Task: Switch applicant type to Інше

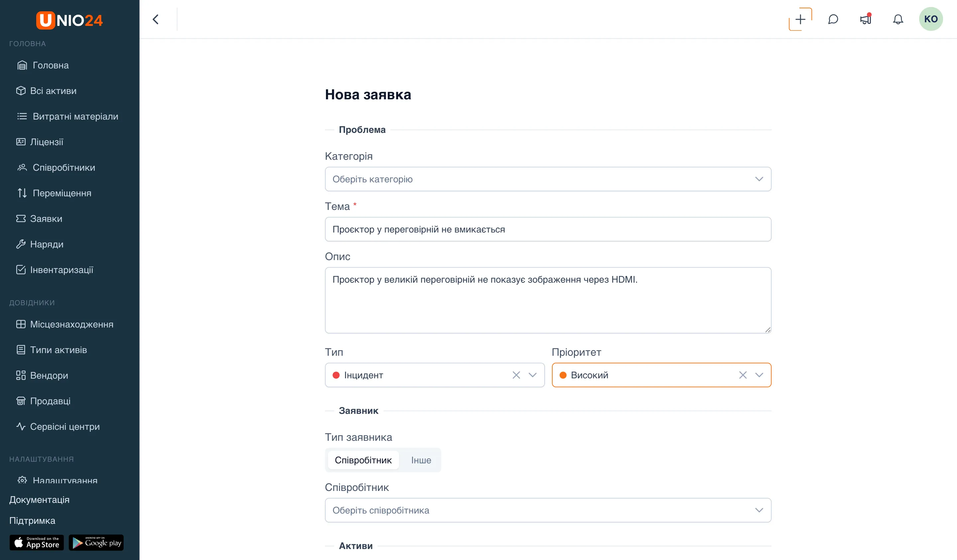Action: click(421, 460)
